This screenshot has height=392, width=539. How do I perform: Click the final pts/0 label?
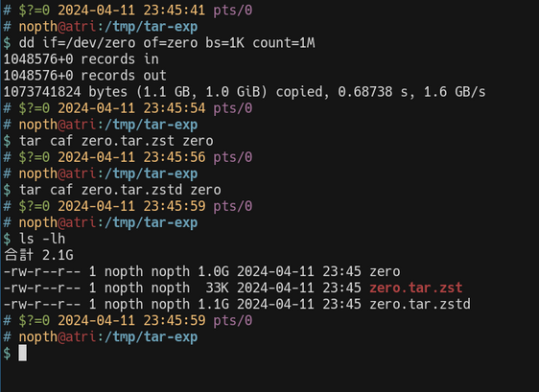[x=233, y=321]
